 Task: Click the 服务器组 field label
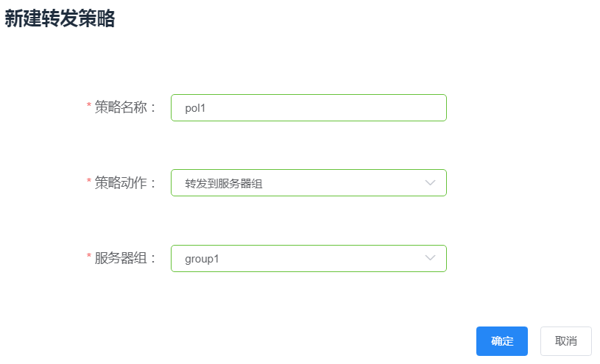[x=125, y=258]
